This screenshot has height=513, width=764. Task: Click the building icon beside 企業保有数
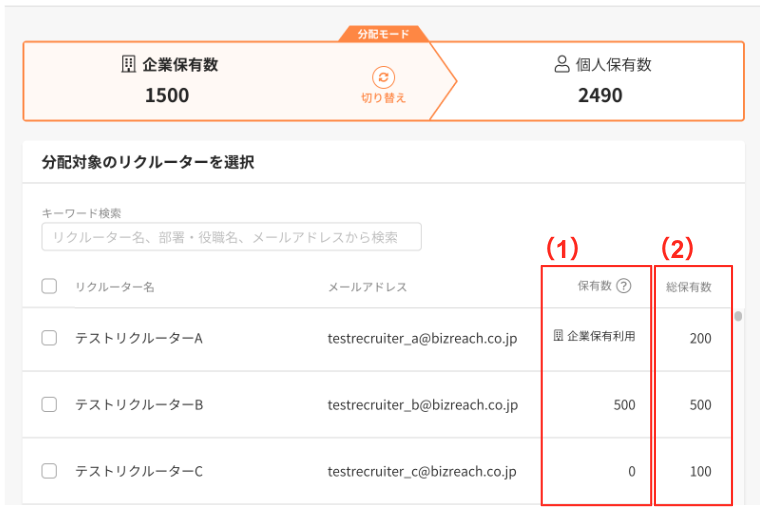[x=128, y=65]
